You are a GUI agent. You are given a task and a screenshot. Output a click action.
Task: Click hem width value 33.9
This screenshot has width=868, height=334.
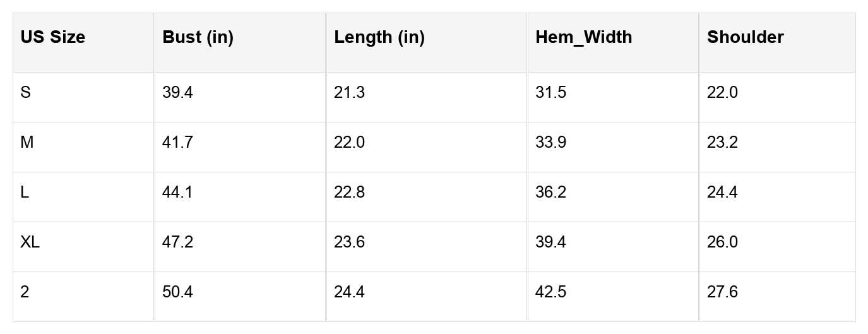pyautogui.click(x=550, y=143)
